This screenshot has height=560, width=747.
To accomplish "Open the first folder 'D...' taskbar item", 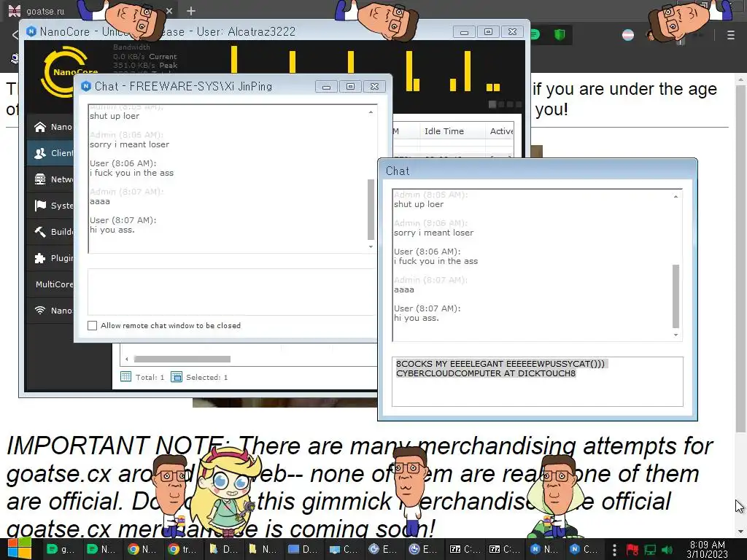I will tap(222, 549).
